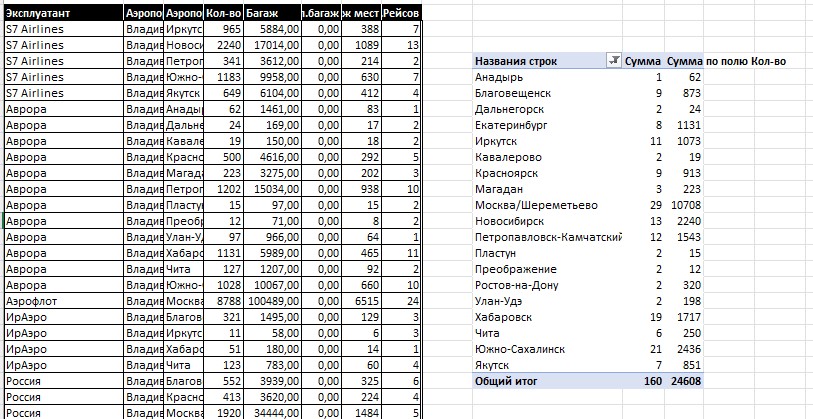The height and width of the screenshot is (419, 813).
Task: Click the Общий итог total label
Action: 506,381
